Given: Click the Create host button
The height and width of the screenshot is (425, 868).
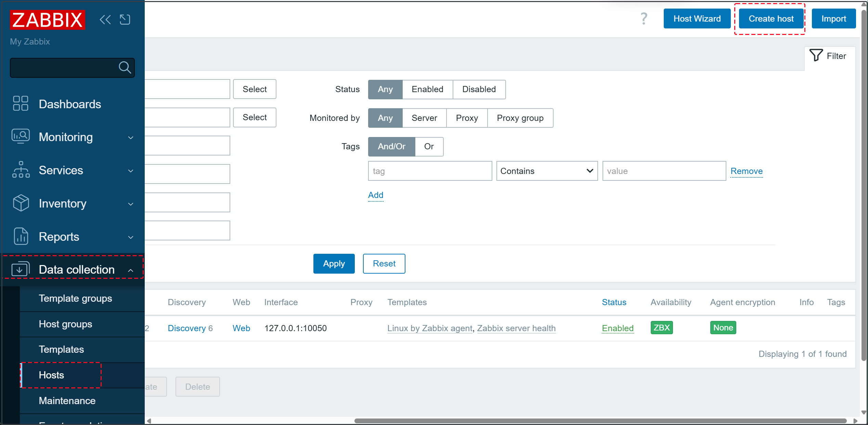Looking at the screenshot, I should click(x=771, y=18).
